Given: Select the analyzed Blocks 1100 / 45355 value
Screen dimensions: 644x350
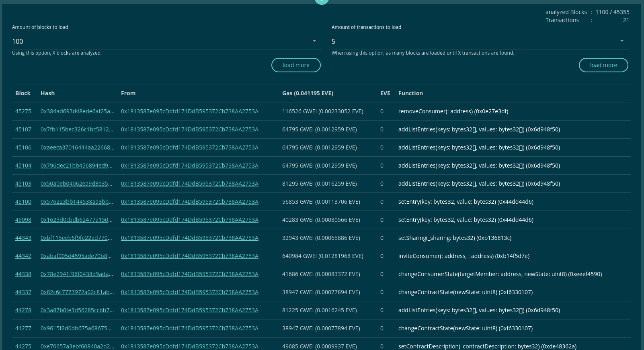Looking at the screenshot, I should 612,12.
